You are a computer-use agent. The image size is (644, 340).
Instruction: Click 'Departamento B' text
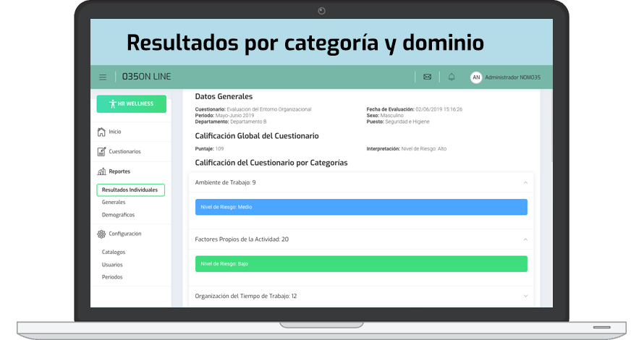coord(248,122)
